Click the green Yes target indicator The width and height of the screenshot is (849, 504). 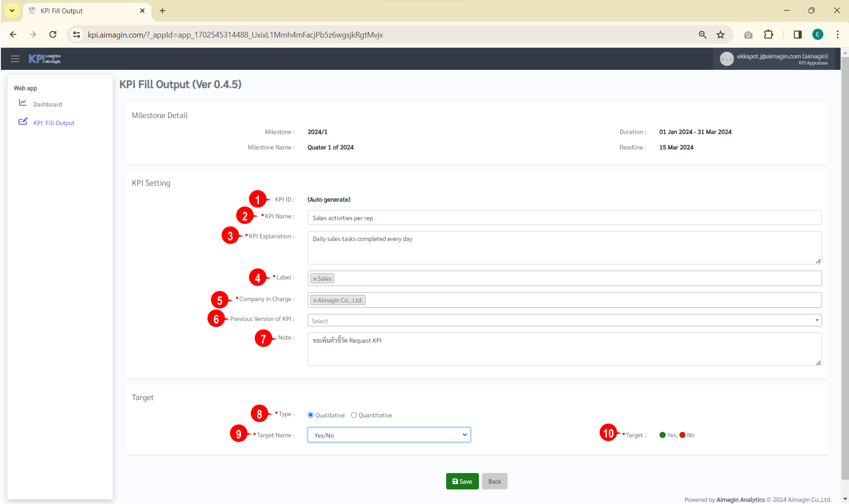pos(662,435)
